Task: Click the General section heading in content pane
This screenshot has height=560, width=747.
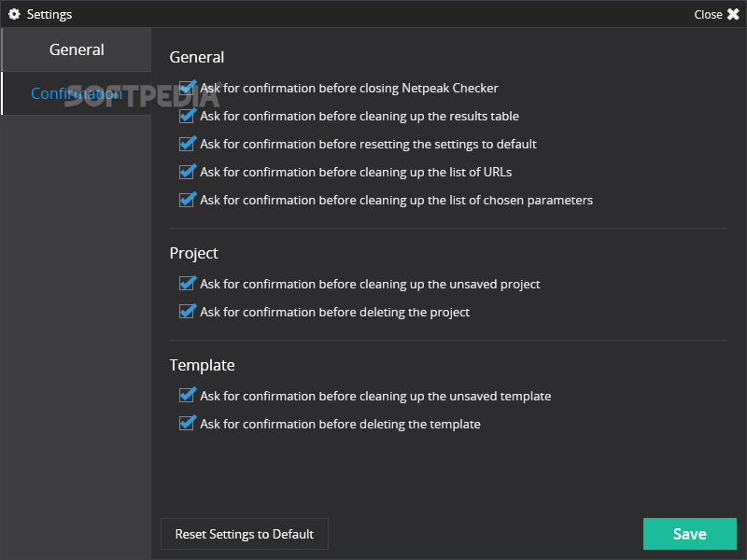Action: [197, 57]
